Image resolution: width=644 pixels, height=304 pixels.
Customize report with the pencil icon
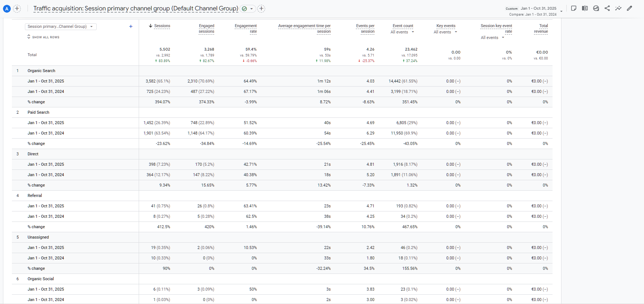pyautogui.click(x=629, y=8)
